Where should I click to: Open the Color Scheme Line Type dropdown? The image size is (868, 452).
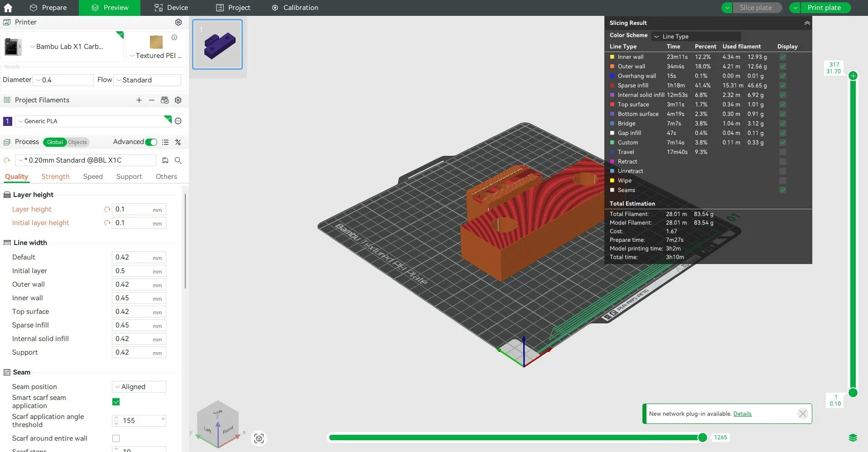click(696, 36)
